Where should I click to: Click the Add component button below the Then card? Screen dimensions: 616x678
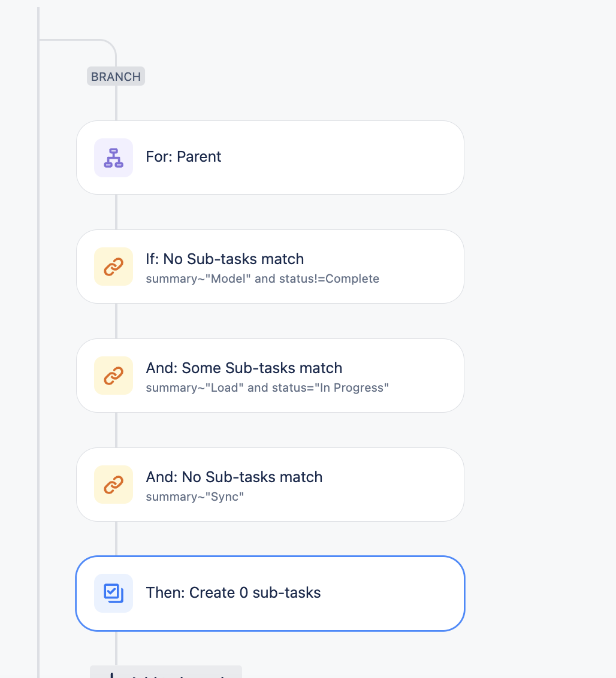pos(165,674)
